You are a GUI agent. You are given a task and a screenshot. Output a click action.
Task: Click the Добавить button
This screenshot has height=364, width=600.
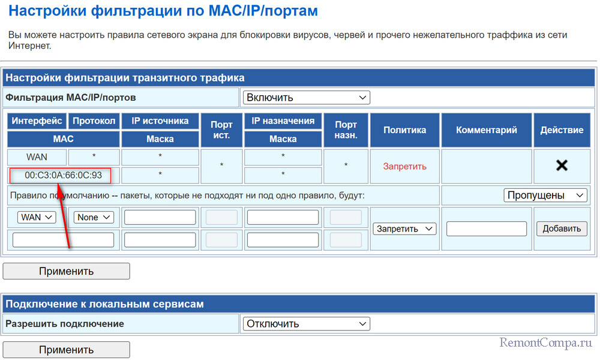[562, 228]
